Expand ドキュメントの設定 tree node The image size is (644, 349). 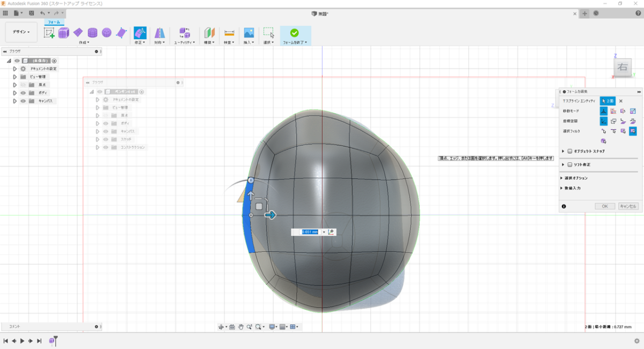point(15,69)
